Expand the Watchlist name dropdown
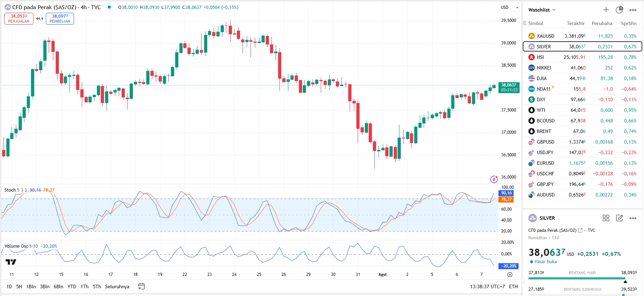644x296 pixels. pos(542,10)
